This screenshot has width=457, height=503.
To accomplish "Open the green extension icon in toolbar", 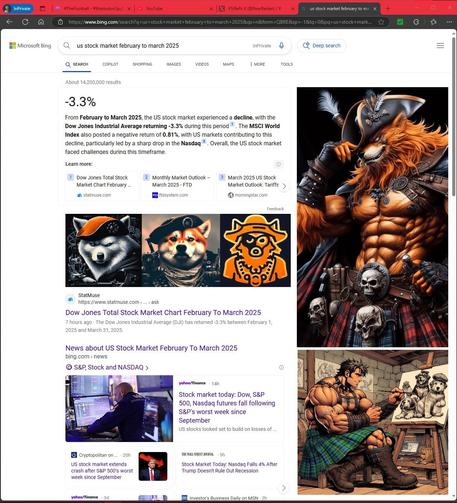I will 400,22.
